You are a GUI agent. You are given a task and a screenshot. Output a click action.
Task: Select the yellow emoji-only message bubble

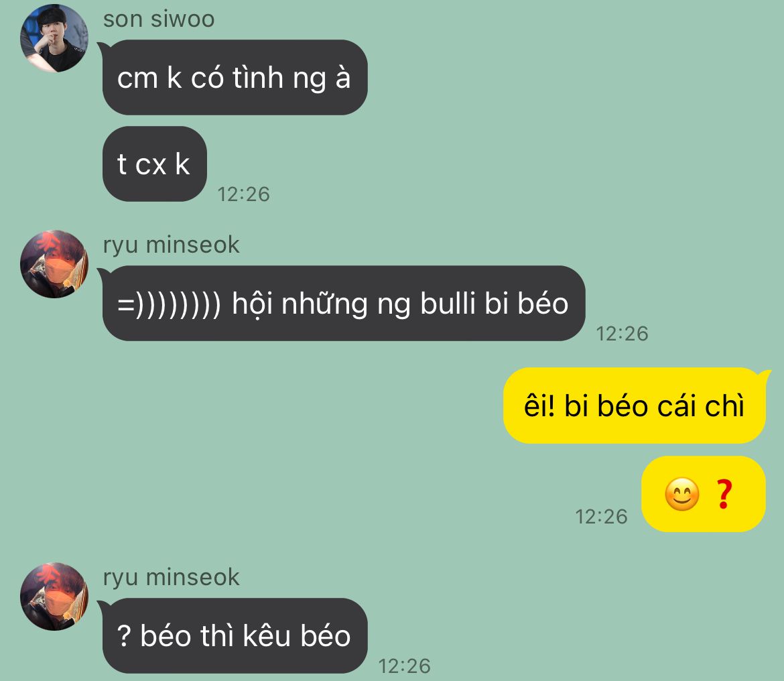[704, 494]
